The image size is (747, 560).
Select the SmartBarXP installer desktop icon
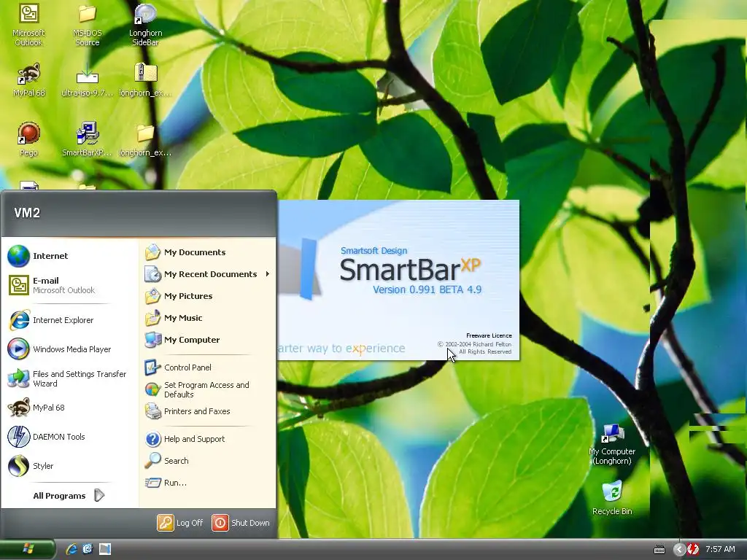[x=88, y=139]
